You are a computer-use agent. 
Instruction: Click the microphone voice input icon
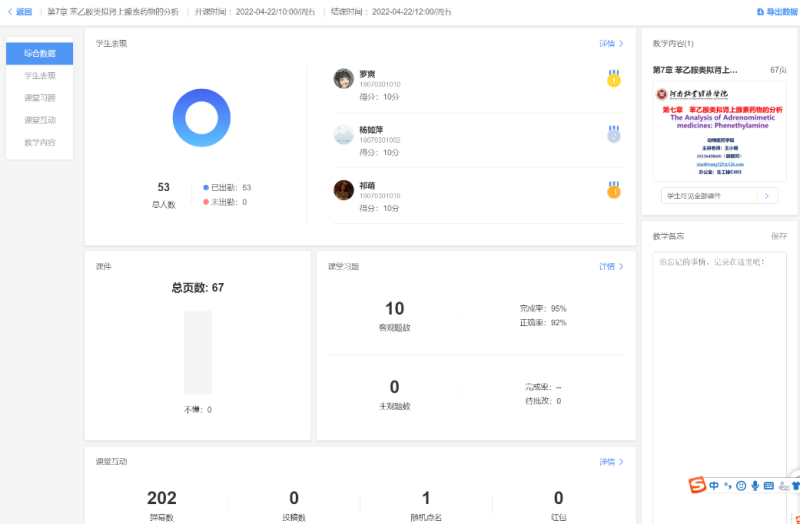pyautogui.click(x=755, y=486)
